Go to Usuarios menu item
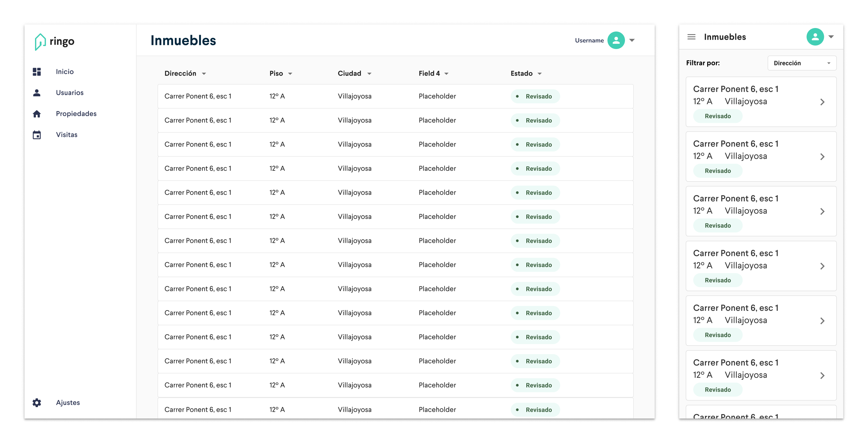The image size is (868, 443). pos(70,93)
